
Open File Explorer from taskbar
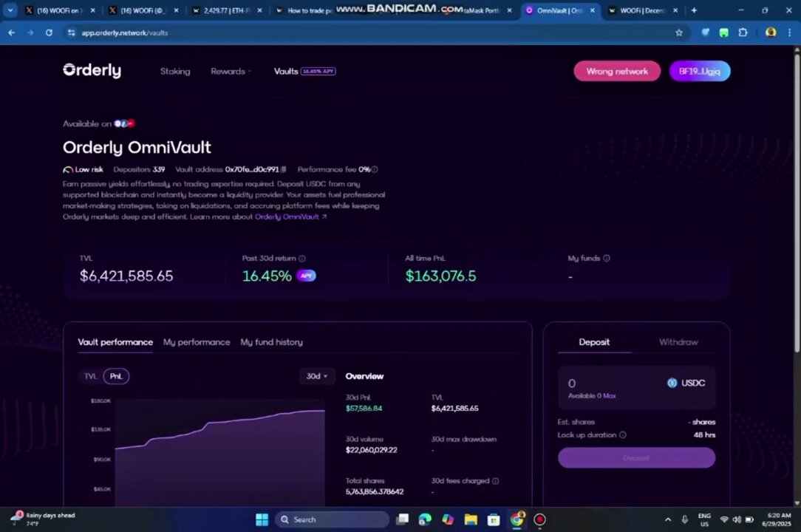tap(471, 519)
